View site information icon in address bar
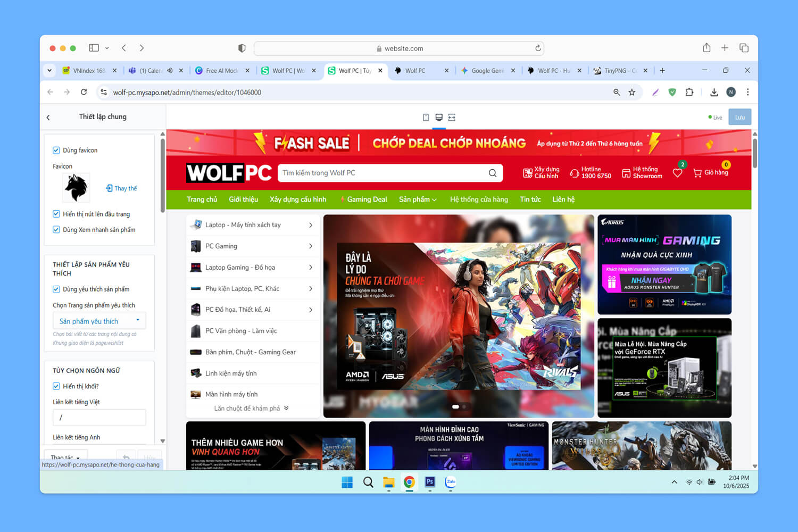 tap(104, 92)
